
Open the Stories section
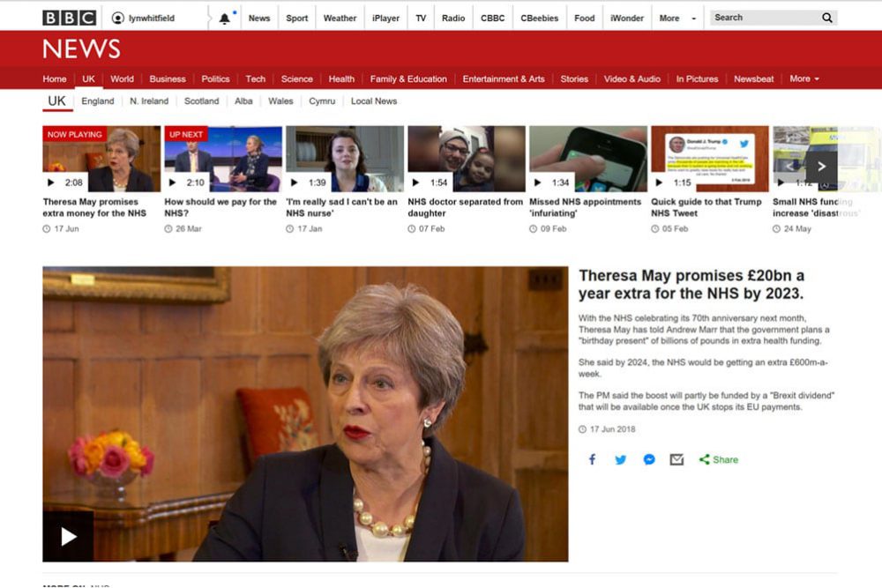tap(574, 78)
